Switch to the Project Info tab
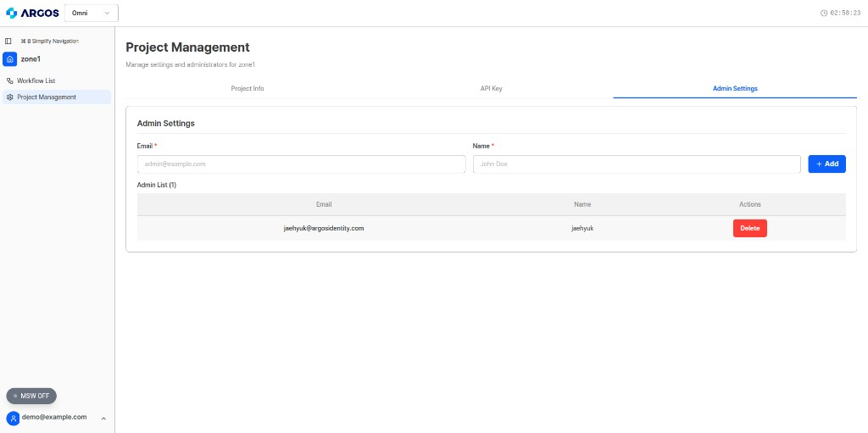The image size is (868, 433). tap(248, 89)
